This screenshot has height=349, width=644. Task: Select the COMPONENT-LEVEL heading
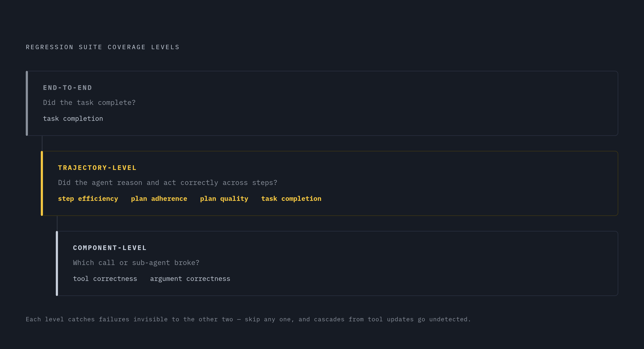point(110,248)
